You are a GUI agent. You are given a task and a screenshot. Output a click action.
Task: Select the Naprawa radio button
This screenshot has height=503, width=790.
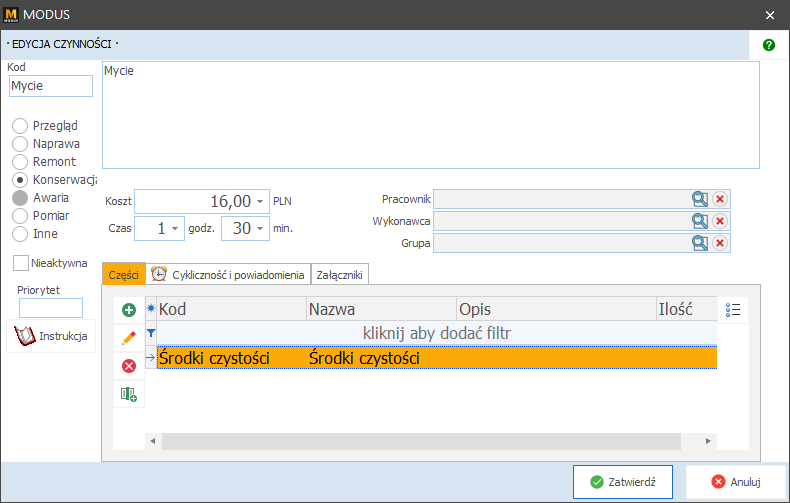[20, 144]
